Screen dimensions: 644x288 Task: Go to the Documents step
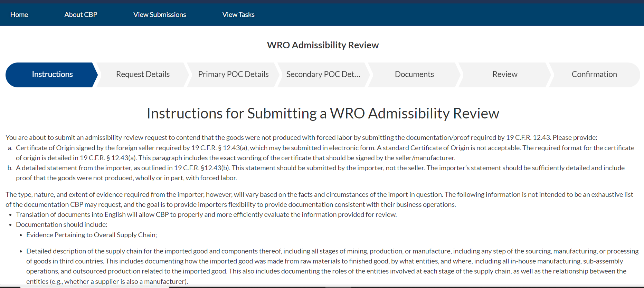click(x=414, y=74)
